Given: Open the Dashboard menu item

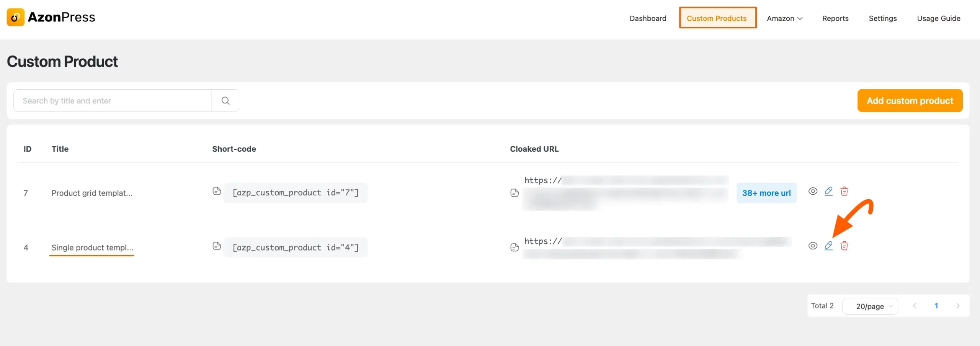Looking at the screenshot, I should tap(648, 18).
